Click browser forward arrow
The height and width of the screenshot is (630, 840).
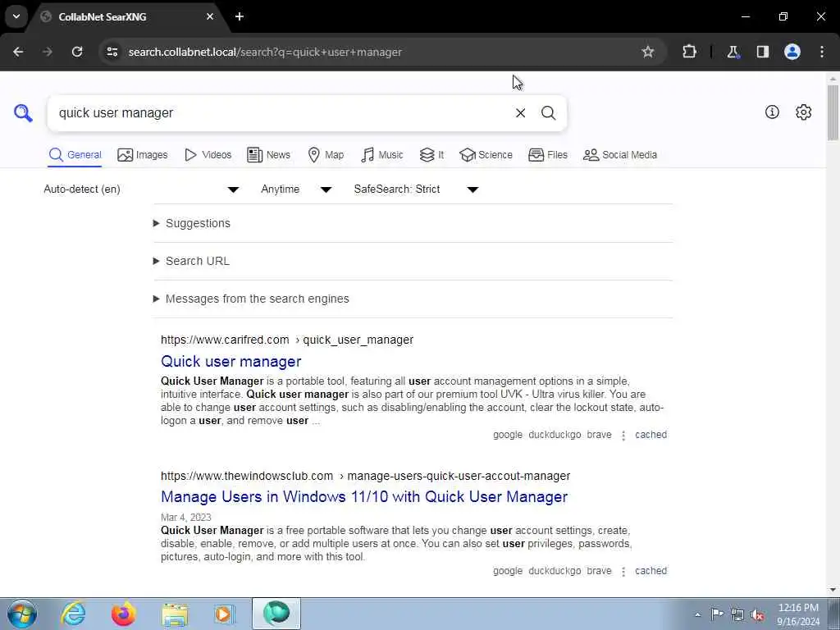pyautogui.click(x=48, y=52)
